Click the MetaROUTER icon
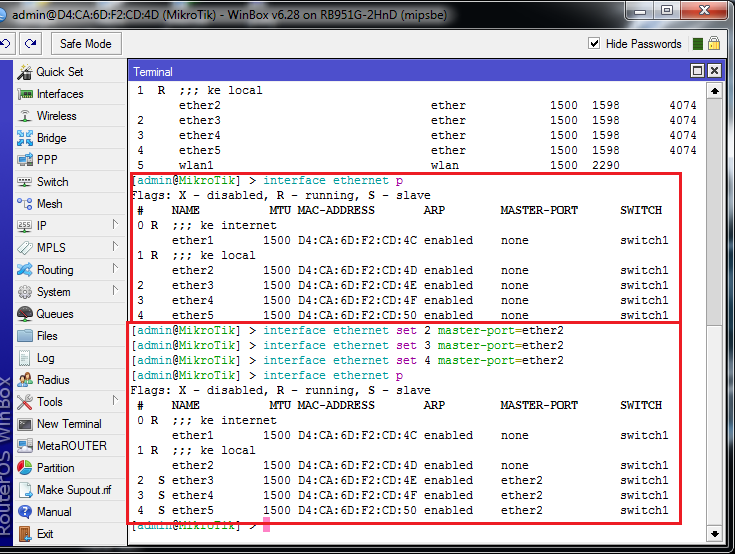Screen dimensions: 735x554 25,446
